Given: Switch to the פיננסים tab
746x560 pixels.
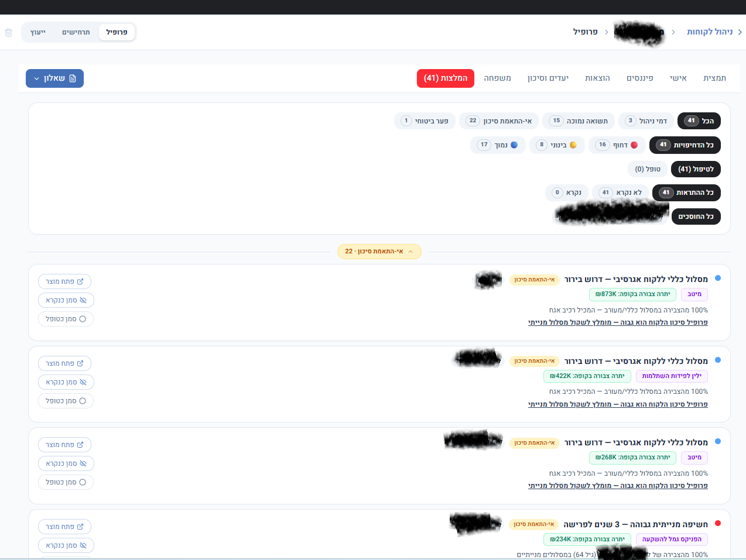Looking at the screenshot, I should coord(639,78).
